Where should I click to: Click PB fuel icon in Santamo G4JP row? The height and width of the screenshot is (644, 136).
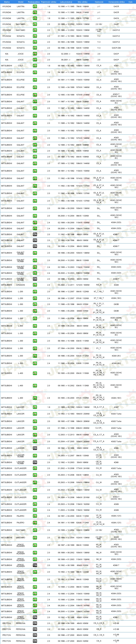35,24
